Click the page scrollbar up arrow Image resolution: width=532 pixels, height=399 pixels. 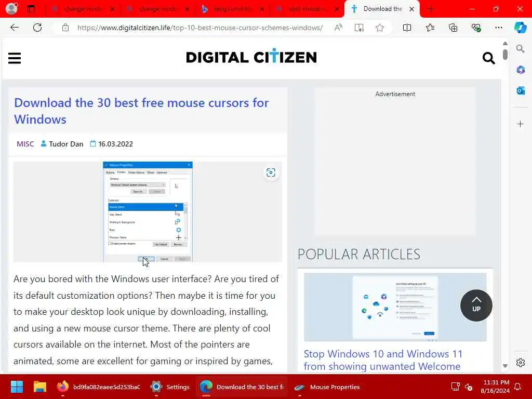coord(505,44)
